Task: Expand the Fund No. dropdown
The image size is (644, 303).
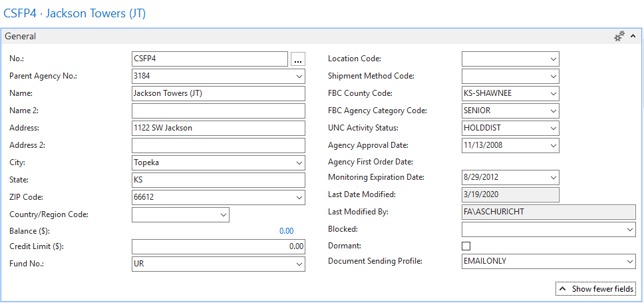Action: click(x=298, y=264)
